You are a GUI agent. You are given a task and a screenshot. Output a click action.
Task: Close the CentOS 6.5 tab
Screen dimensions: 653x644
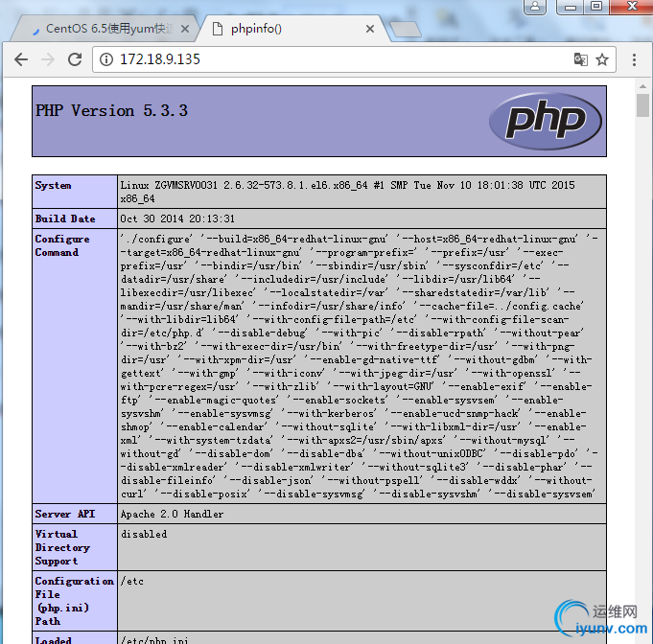coord(185,29)
